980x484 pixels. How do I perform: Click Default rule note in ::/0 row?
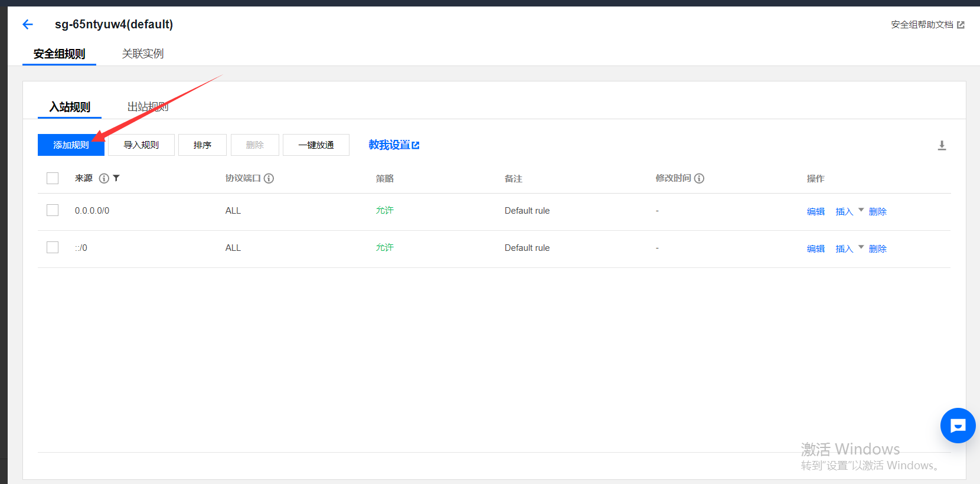(x=527, y=248)
